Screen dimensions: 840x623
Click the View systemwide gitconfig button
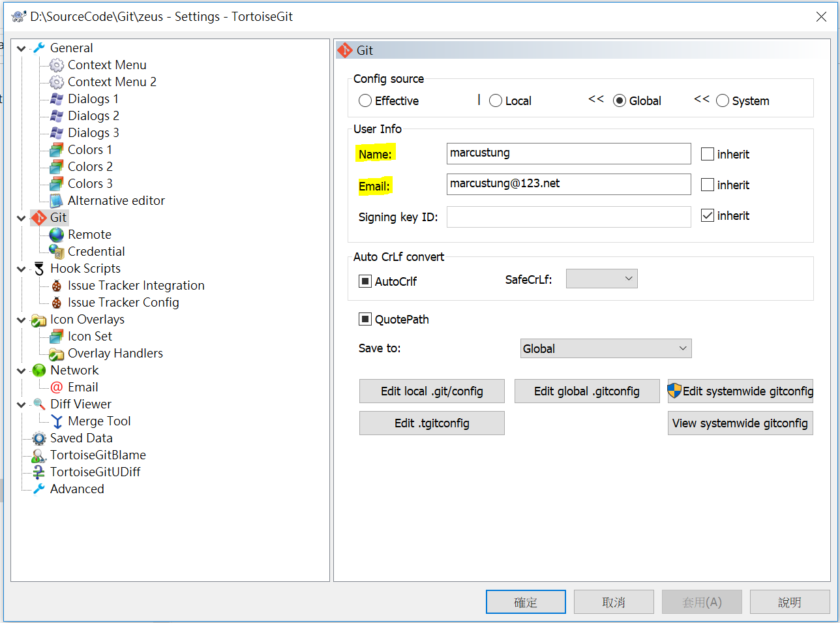[x=740, y=423]
